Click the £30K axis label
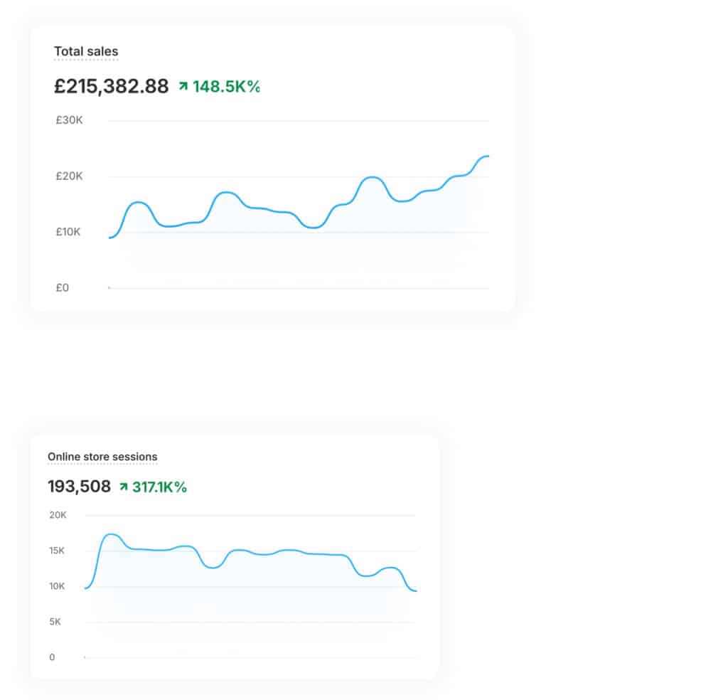The image size is (728, 700). click(69, 120)
